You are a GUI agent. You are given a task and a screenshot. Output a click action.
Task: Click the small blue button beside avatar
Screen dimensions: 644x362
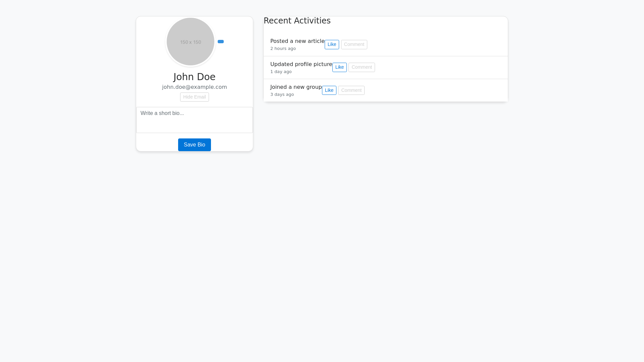(x=220, y=42)
